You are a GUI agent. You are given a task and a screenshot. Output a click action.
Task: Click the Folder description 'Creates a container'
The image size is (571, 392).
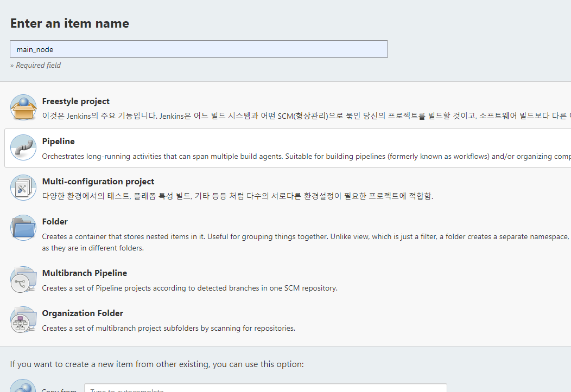tap(306, 242)
